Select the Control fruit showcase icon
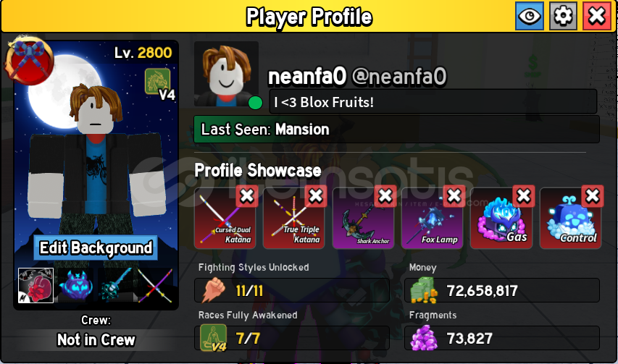This screenshot has width=618, height=364. [570, 219]
